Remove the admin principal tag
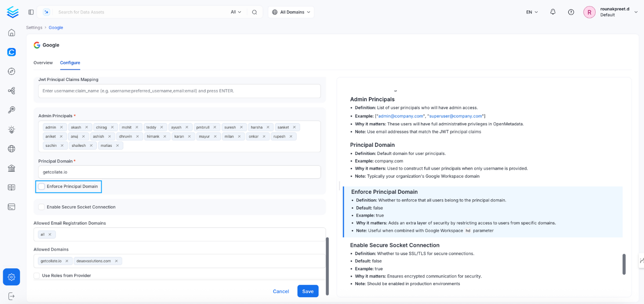The image size is (644, 304). (x=62, y=127)
